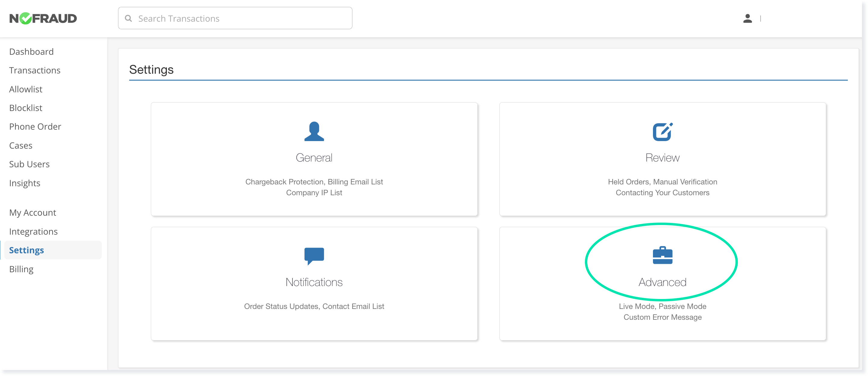
Task: Open the Phone Order section
Action: pyautogui.click(x=35, y=126)
